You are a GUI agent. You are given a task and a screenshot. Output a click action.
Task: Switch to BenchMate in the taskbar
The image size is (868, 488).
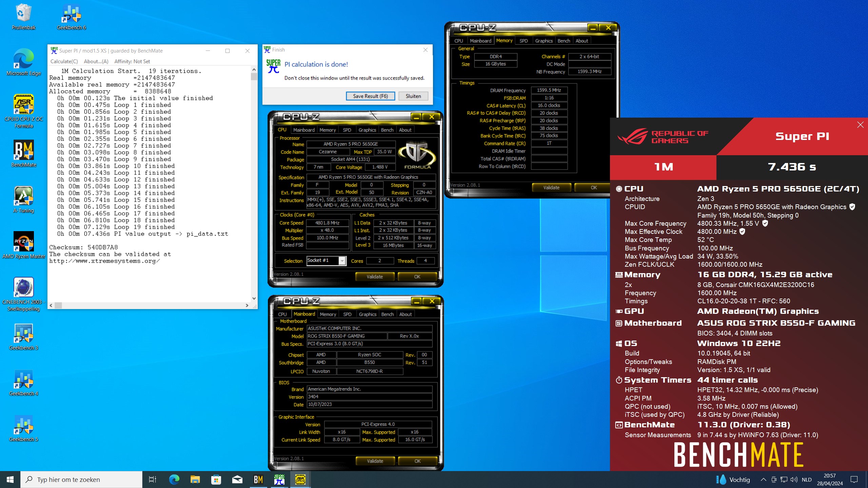pos(258,480)
